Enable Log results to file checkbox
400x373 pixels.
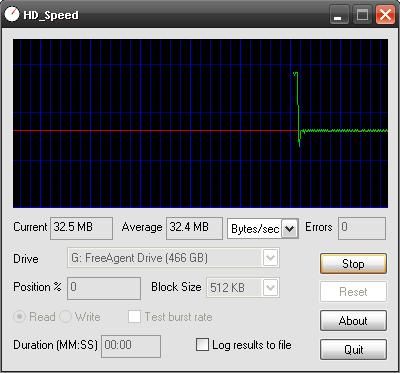coord(202,345)
